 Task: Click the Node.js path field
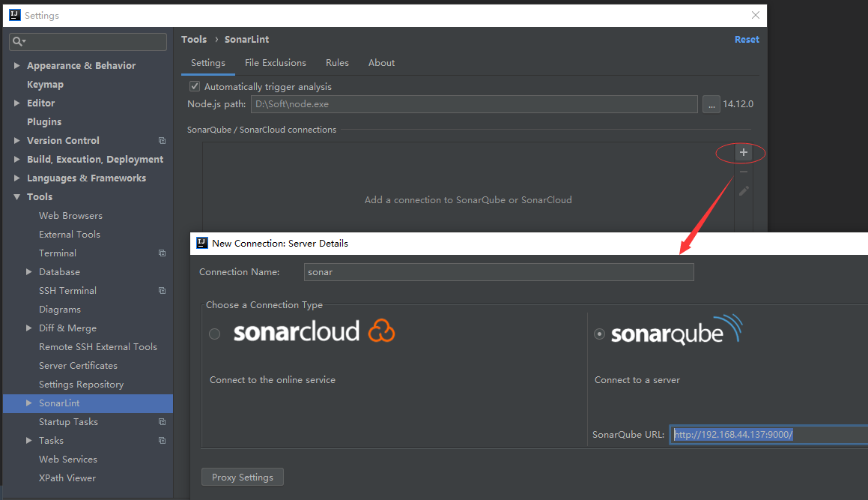[x=474, y=104]
